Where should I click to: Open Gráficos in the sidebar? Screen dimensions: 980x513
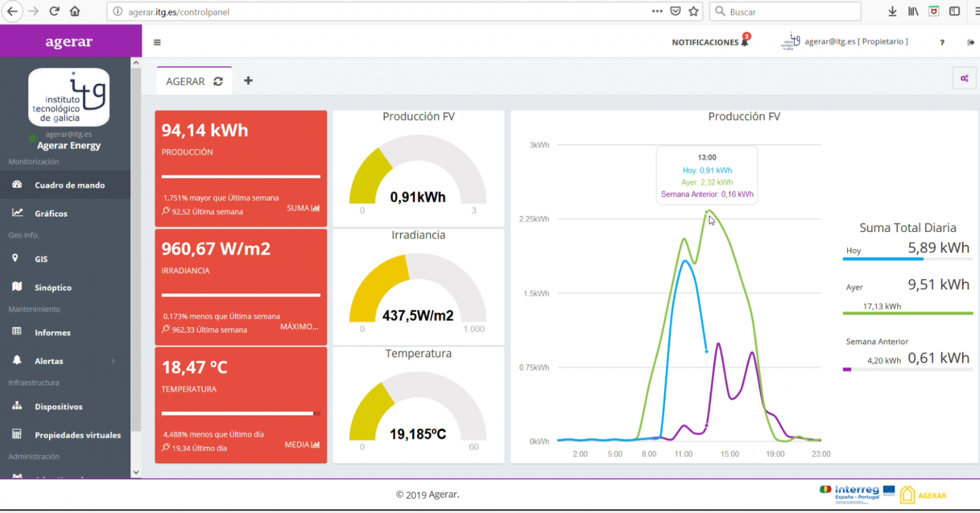(x=51, y=214)
